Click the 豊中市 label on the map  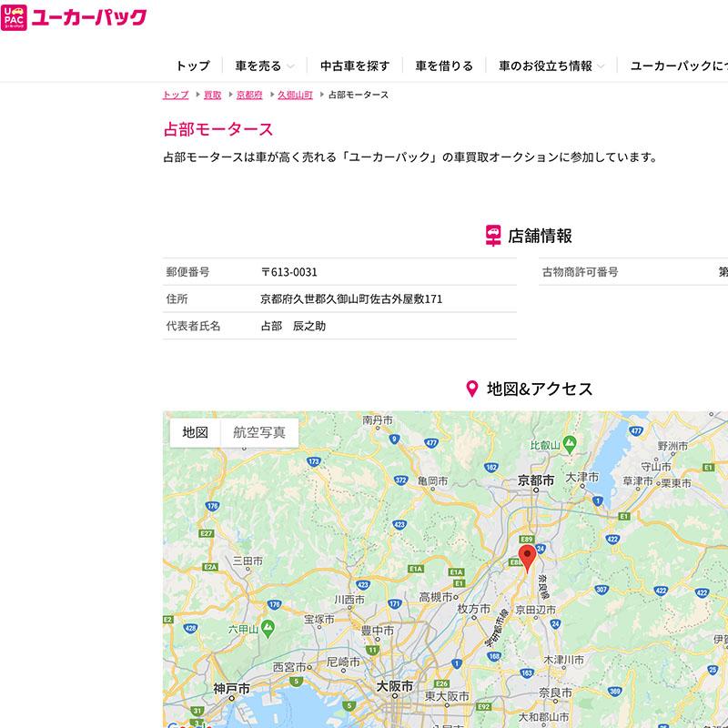[x=378, y=631]
